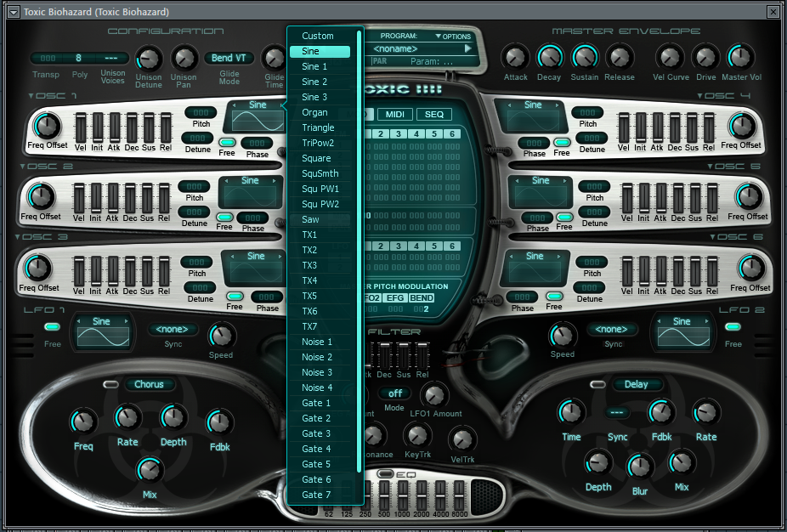The width and height of the screenshot is (787, 532).
Task: Switch to the SEQ tab
Action: coord(434,115)
